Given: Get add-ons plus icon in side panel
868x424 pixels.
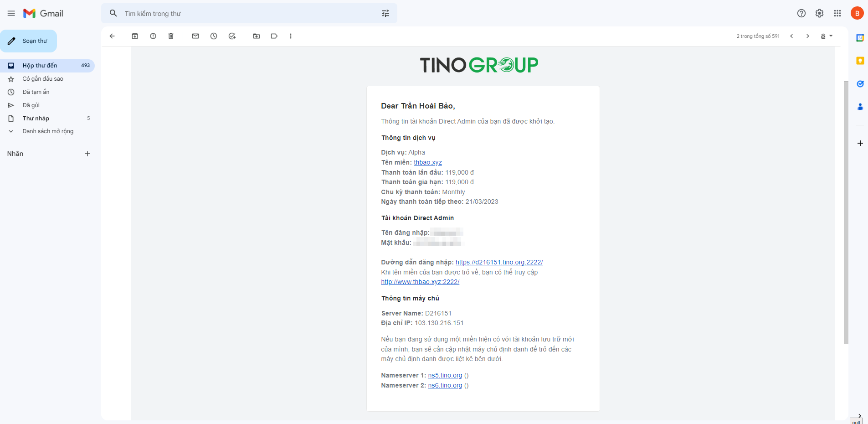Looking at the screenshot, I should click(x=860, y=143).
